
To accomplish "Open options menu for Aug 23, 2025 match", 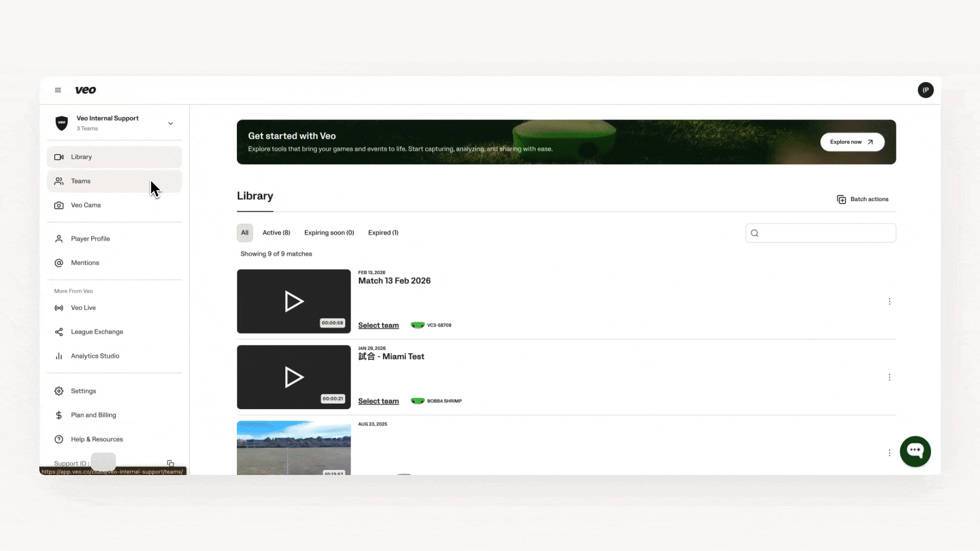I will click(x=889, y=453).
